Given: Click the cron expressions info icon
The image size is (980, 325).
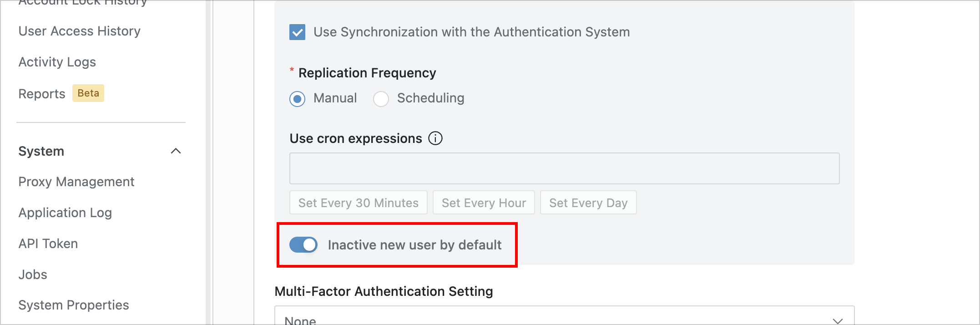Looking at the screenshot, I should pos(435,138).
